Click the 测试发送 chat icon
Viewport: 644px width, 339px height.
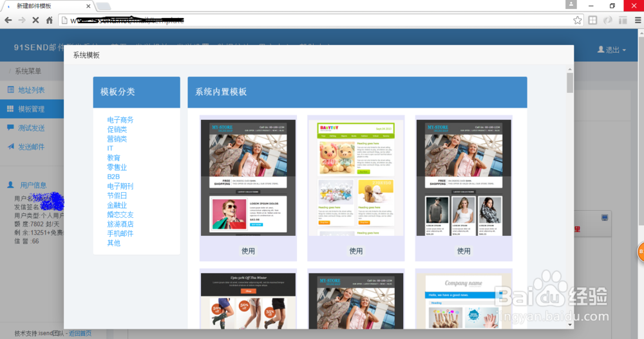pyautogui.click(x=11, y=128)
